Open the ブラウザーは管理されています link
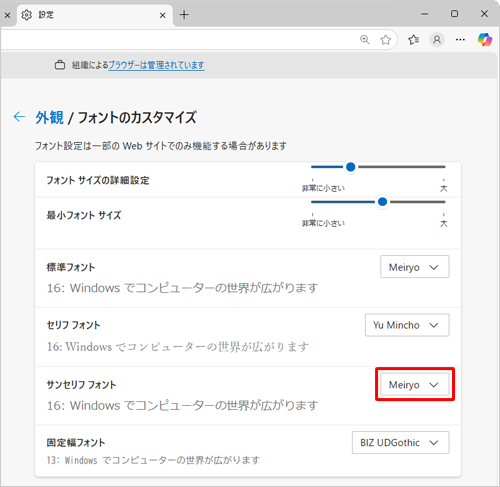500x487 pixels. (156, 65)
